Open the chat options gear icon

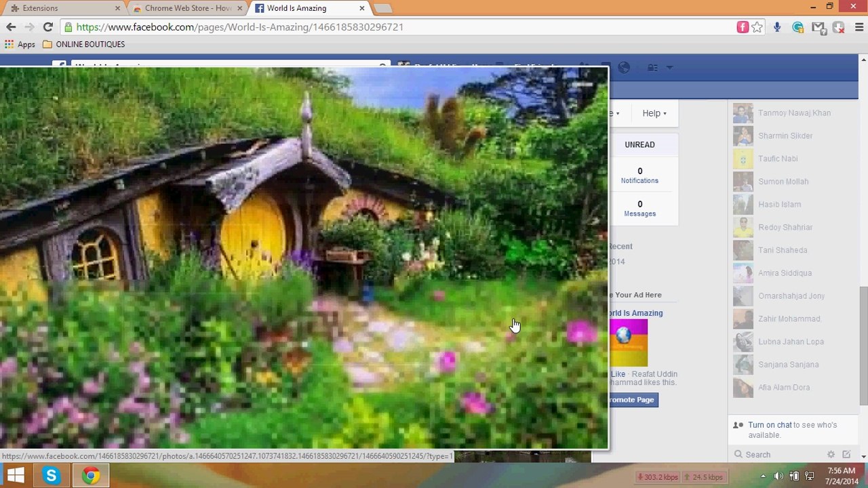831,455
